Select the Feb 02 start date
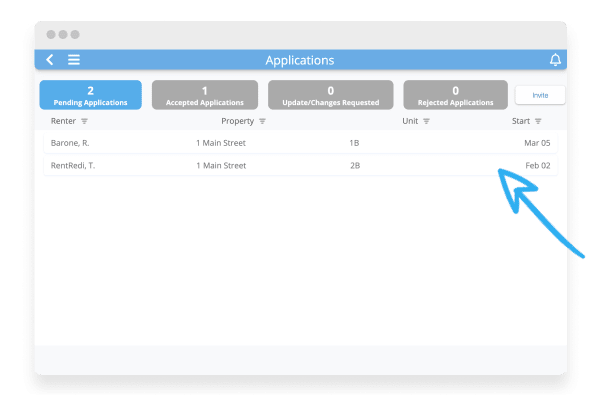Screen dimensions: 601x395 (538, 166)
